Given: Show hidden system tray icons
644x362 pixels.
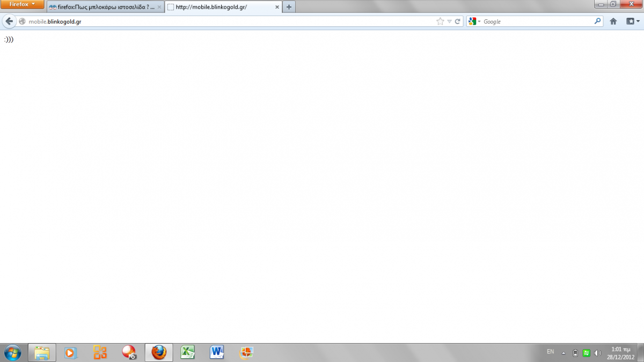Looking at the screenshot, I should (x=563, y=353).
